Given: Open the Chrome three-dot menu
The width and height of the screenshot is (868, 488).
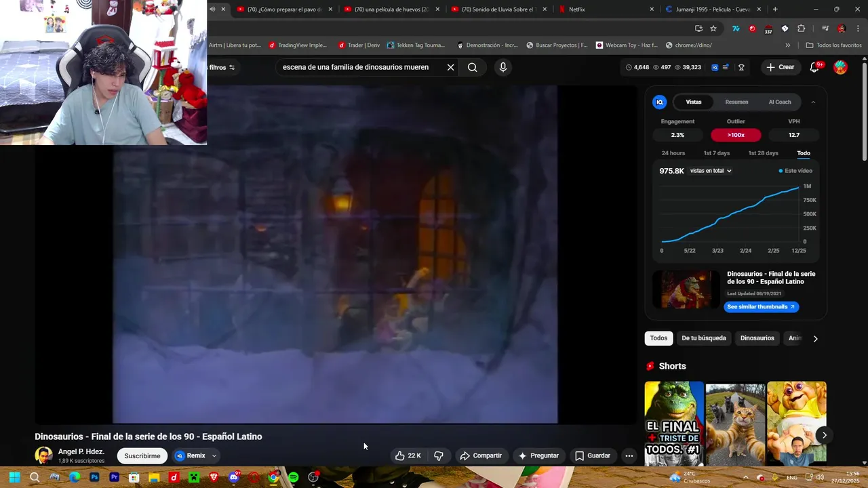Looking at the screenshot, I should (x=859, y=28).
